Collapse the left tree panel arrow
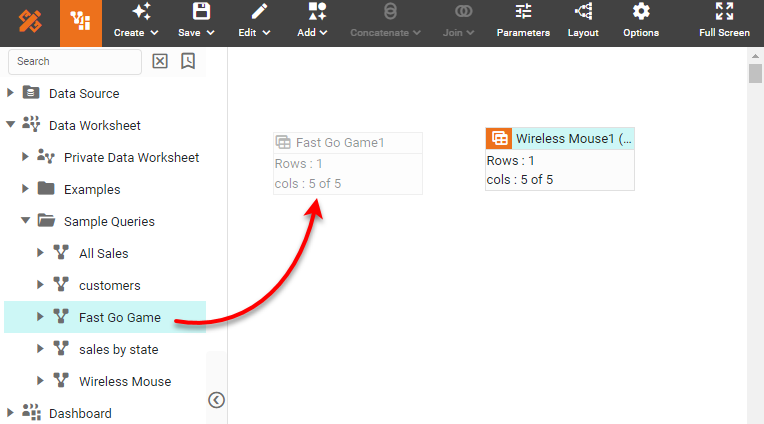 [x=216, y=400]
